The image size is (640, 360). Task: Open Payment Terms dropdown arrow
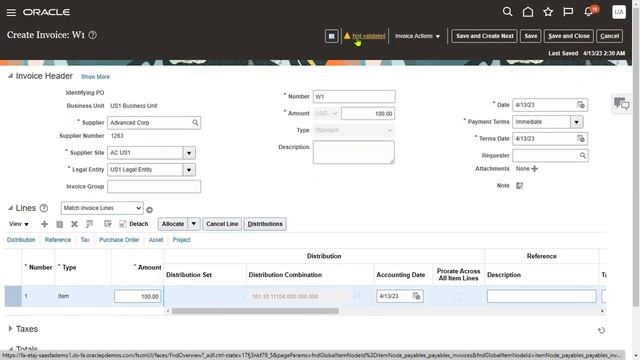(576, 122)
